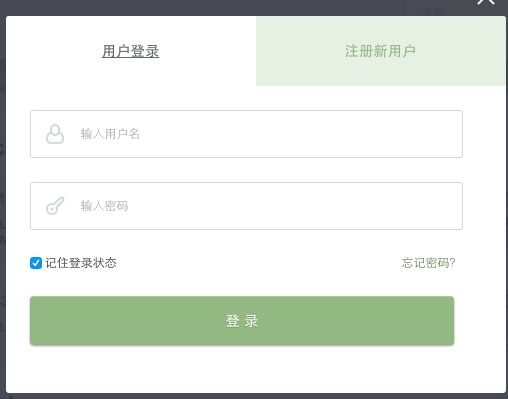508x399 pixels.
Task: Submit the form via 登 录 bar
Action: pyautogui.click(x=242, y=321)
